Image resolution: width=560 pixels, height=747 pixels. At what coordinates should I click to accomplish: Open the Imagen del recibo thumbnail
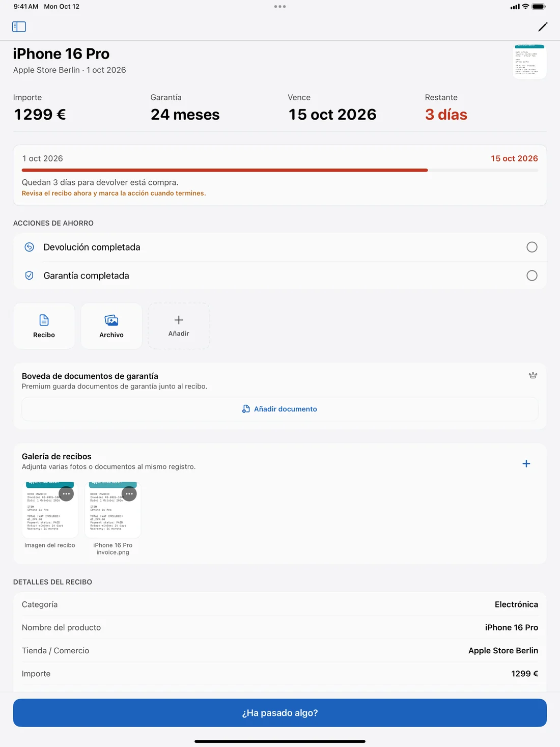pyautogui.click(x=50, y=510)
